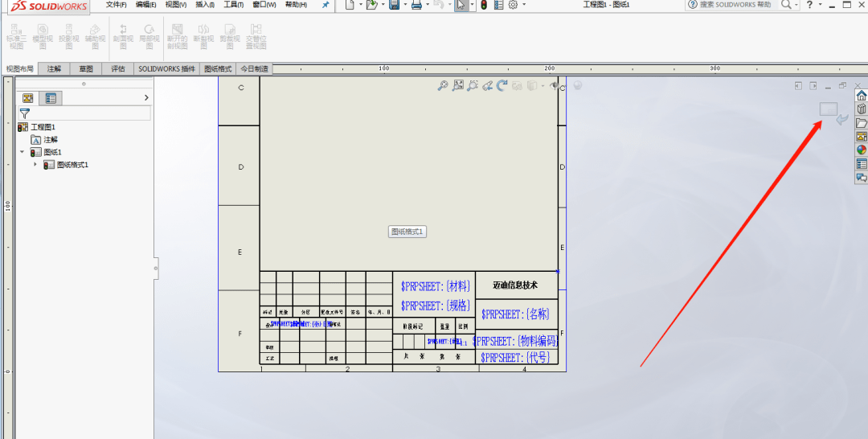The width and height of the screenshot is (868, 439).
Task: Switch to the 注解 tab
Action: 54,69
